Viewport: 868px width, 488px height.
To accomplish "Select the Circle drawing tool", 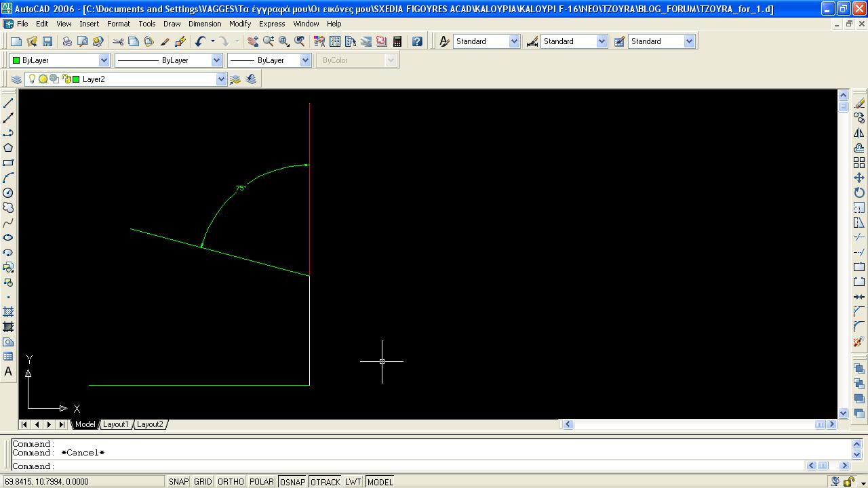I will tap(8, 192).
